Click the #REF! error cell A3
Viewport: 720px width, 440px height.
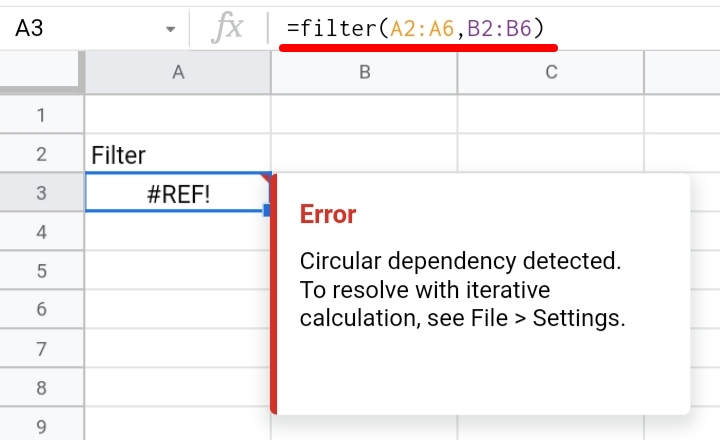click(x=178, y=193)
